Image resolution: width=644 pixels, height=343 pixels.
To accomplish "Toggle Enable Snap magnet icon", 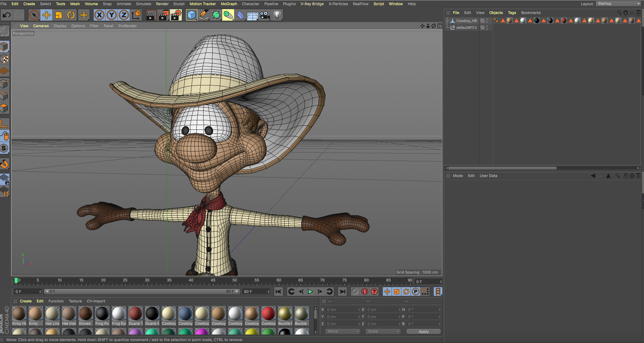I will 4,164.
